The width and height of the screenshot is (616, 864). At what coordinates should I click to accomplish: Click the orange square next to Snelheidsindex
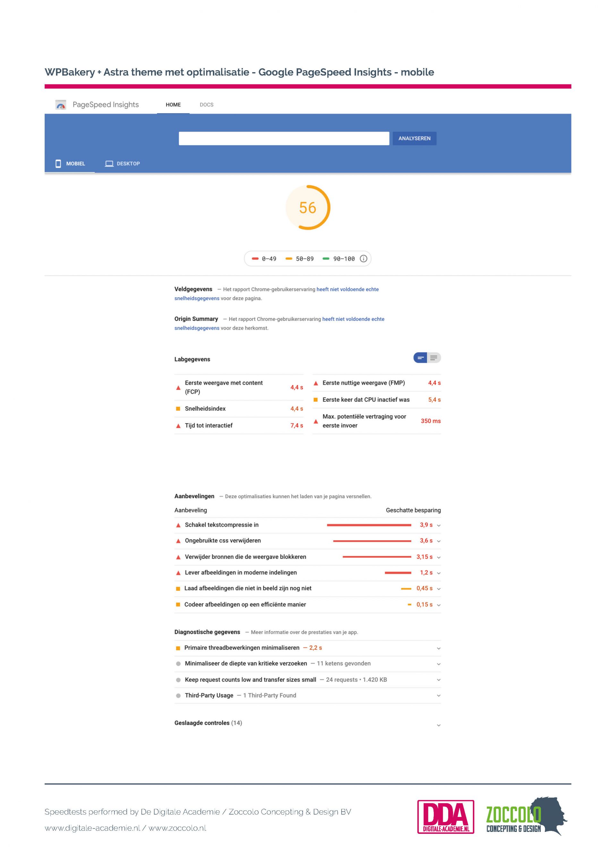pos(178,408)
